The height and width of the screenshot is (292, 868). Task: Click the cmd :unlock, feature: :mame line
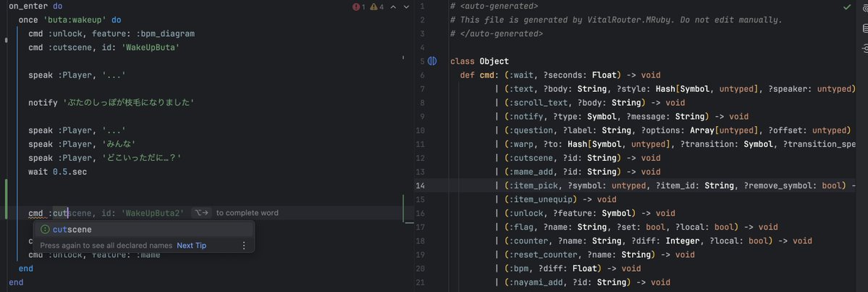[x=94, y=255]
